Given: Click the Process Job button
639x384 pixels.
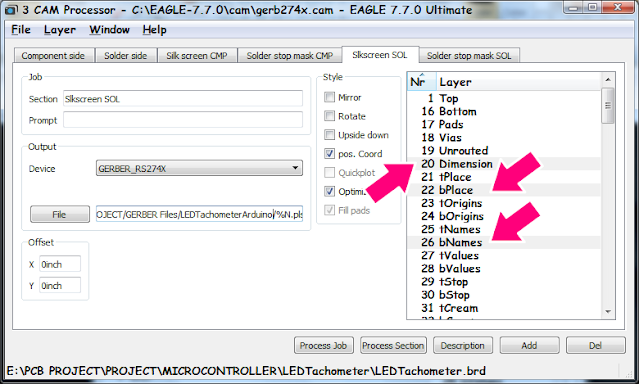Looking at the screenshot, I should [324, 345].
